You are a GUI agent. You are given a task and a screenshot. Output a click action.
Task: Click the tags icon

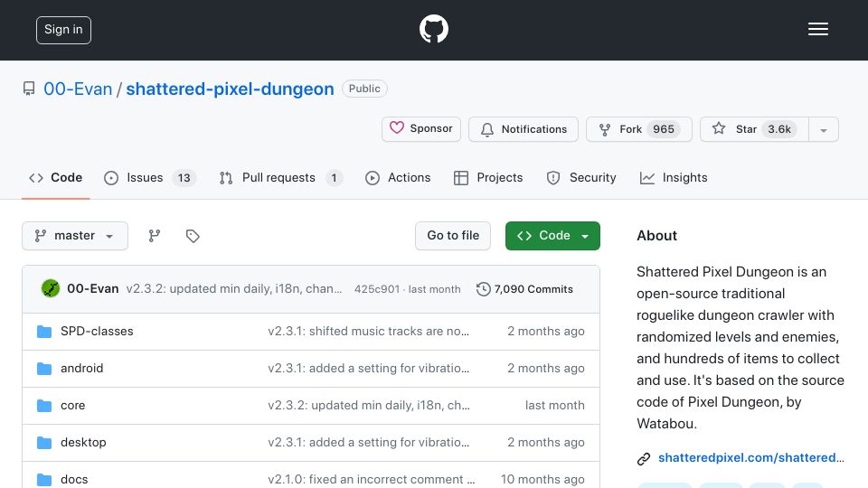coord(192,236)
